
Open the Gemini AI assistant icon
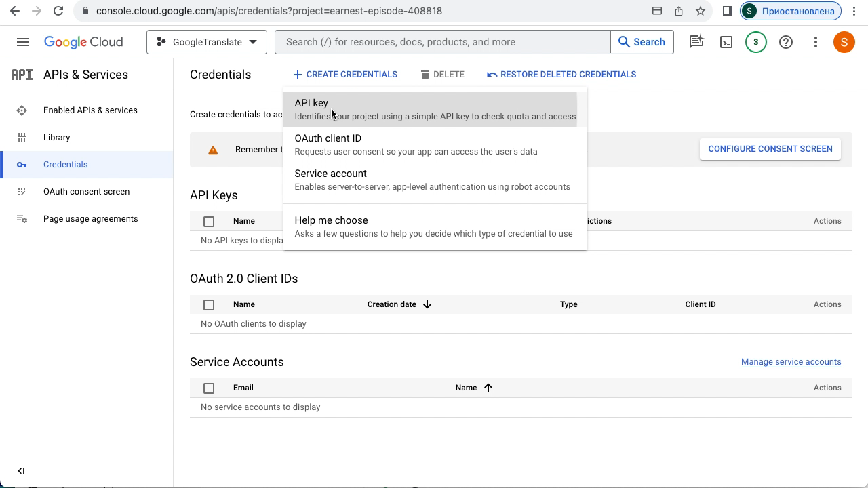coord(696,42)
